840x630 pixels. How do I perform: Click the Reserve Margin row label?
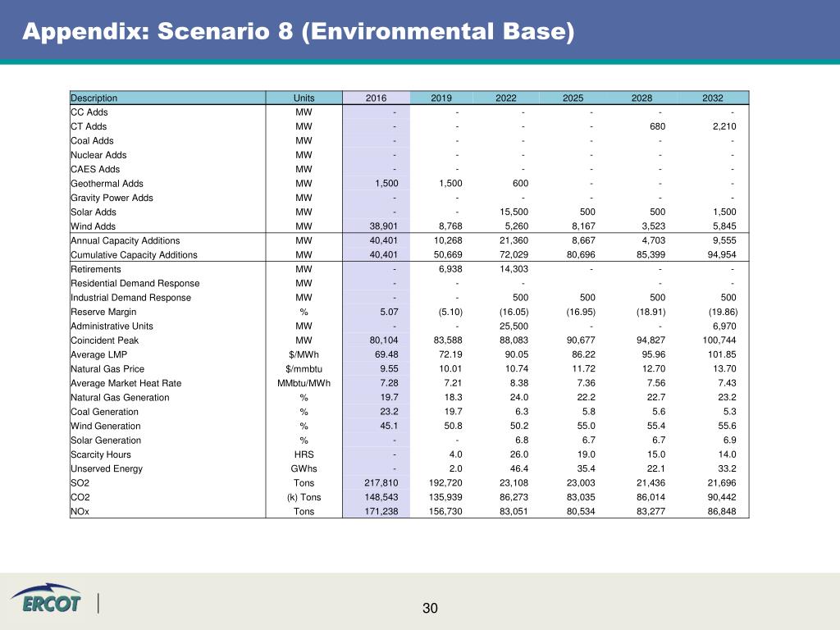[103, 312]
